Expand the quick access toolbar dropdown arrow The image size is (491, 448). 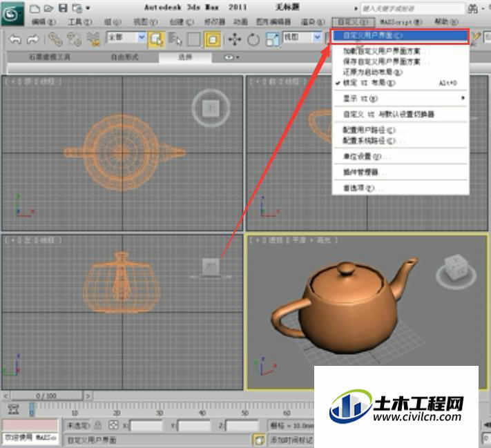coord(88,8)
